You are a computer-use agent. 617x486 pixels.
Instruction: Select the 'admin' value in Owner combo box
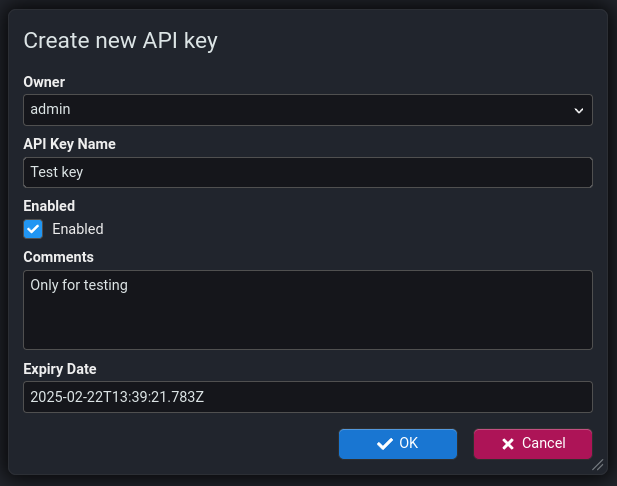(x=50, y=110)
